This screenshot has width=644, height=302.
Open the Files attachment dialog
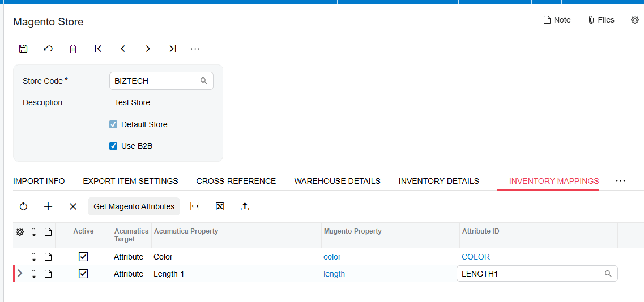[x=602, y=20]
